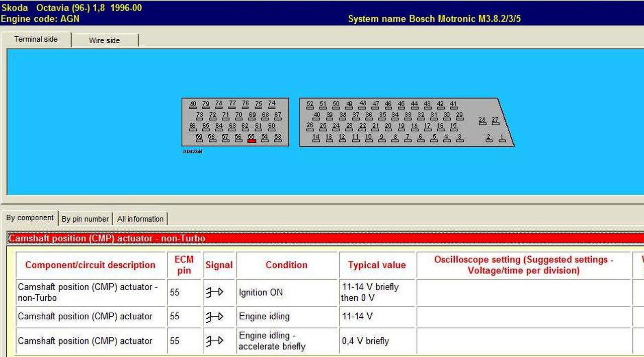Open the Wire side tab

click(x=104, y=40)
